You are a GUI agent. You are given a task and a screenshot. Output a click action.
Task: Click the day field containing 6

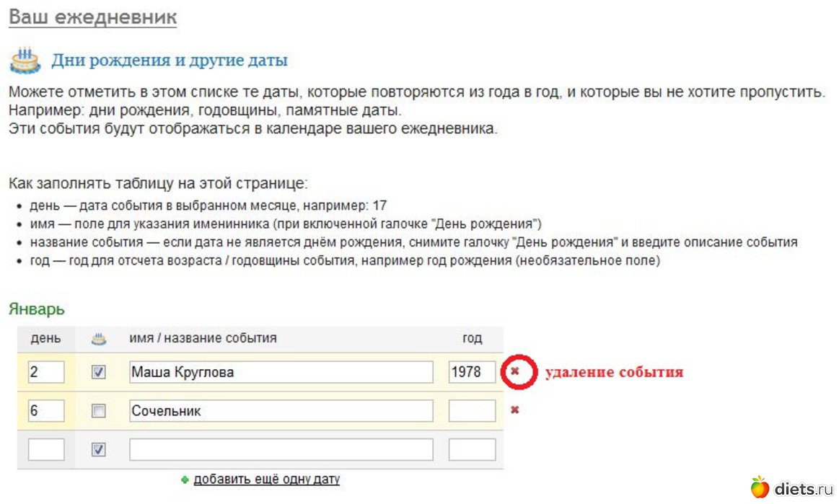point(46,411)
